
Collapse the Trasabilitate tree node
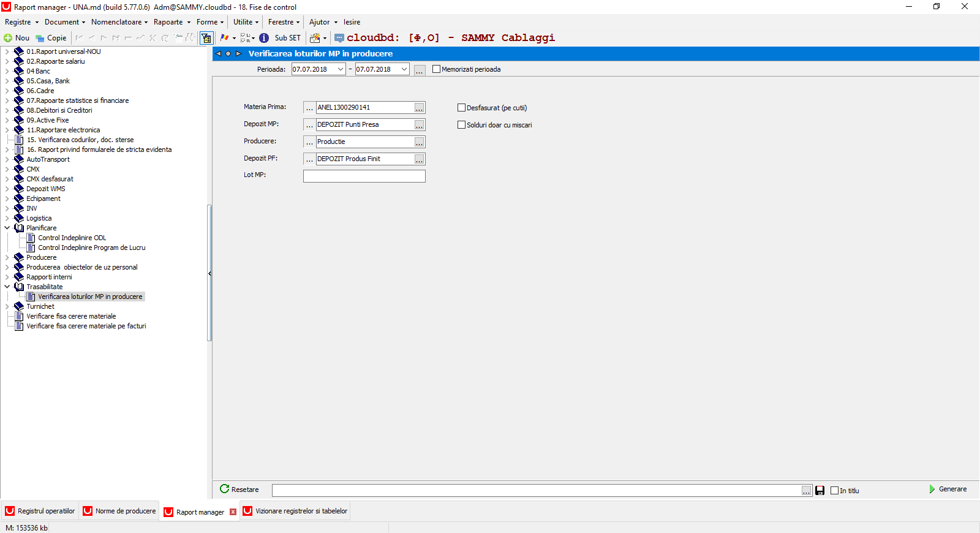coord(7,287)
